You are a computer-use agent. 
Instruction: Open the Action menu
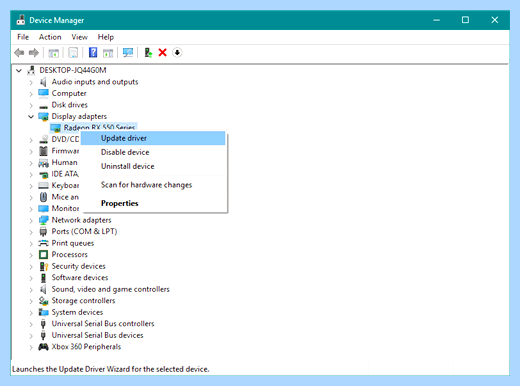(50, 37)
